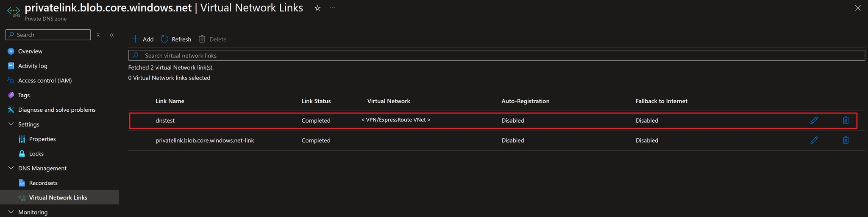Toggle the Monitoring section expander
Image resolution: width=868 pixels, height=217 pixels.
point(11,212)
